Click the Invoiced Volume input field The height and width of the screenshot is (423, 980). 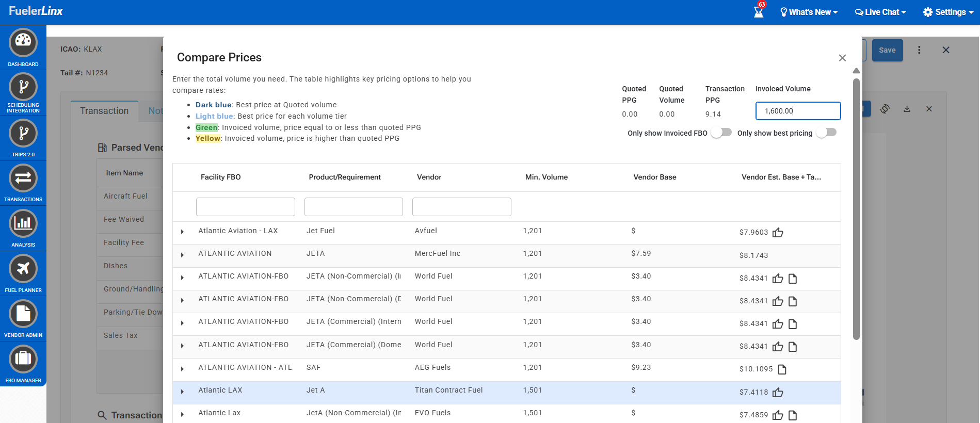click(x=797, y=111)
